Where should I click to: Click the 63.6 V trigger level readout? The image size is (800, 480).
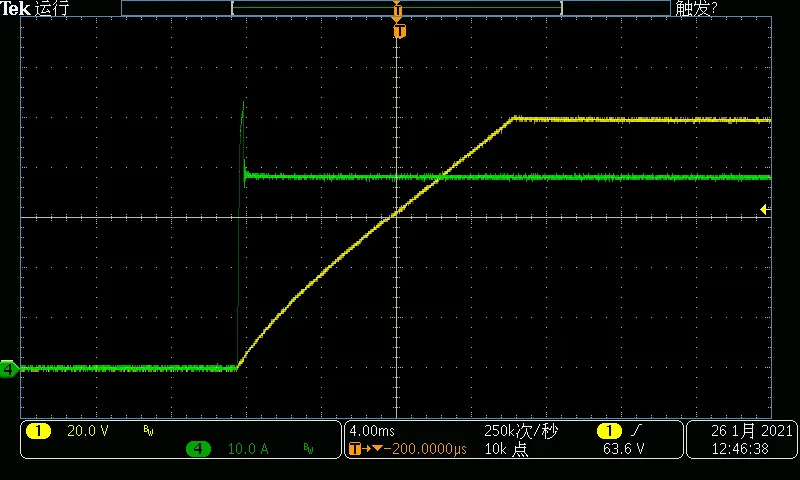pyautogui.click(x=623, y=449)
